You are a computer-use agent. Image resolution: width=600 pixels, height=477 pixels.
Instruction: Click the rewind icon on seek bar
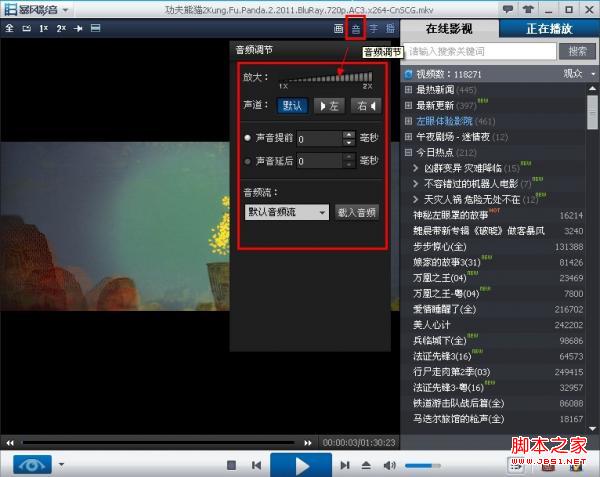[x=10, y=443]
